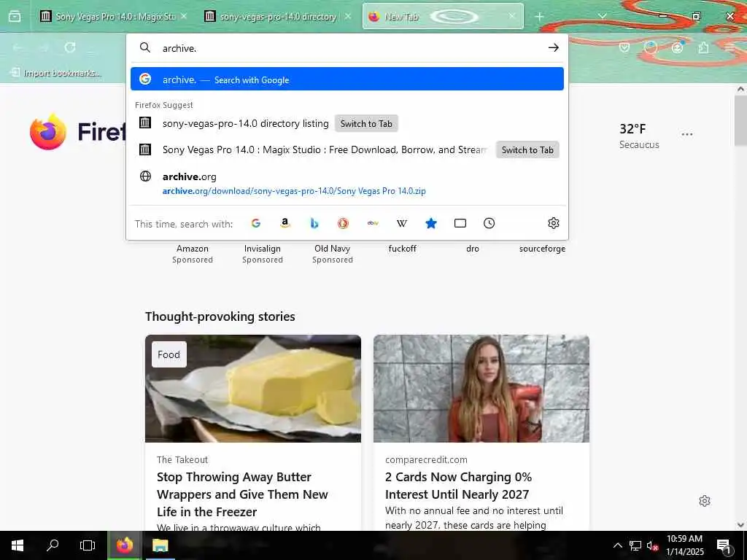Open the personalize new tab gear

tap(705, 501)
